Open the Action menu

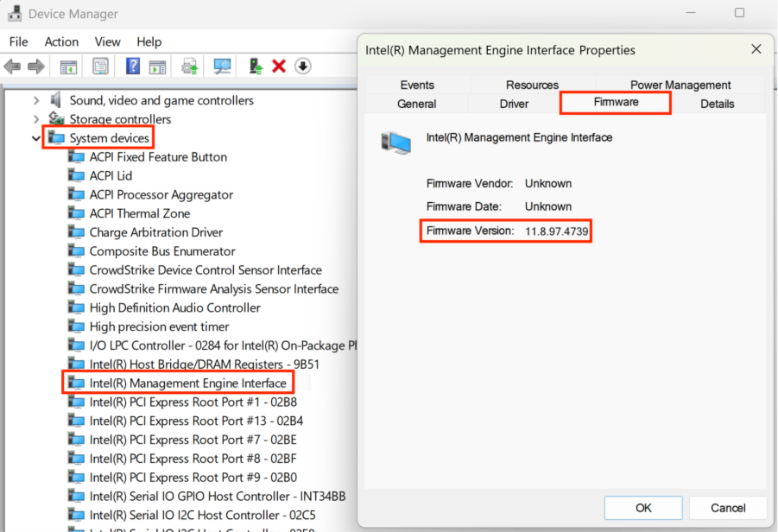click(x=61, y=41)
